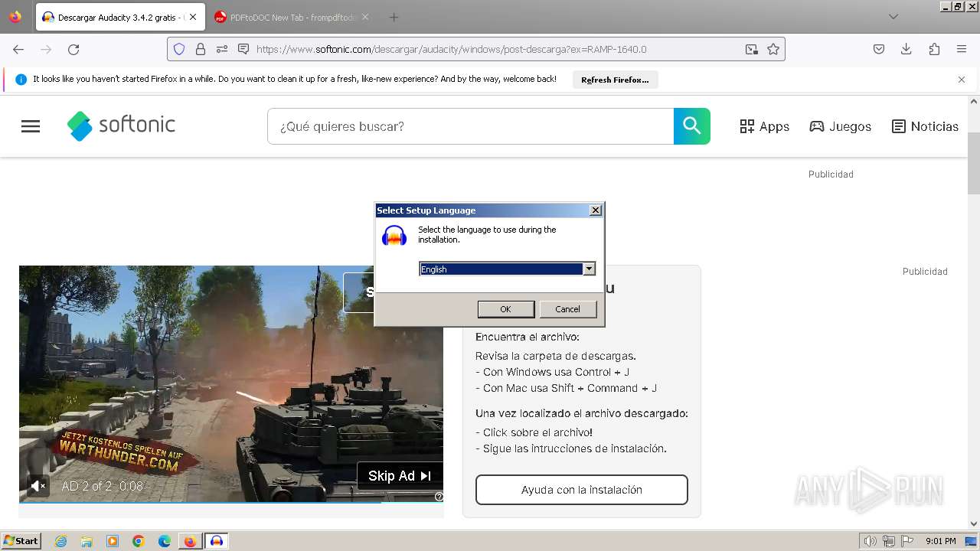Open Softonic hamburger menu
The width and height of the screenshot is (980, 551).
point(31,126)
